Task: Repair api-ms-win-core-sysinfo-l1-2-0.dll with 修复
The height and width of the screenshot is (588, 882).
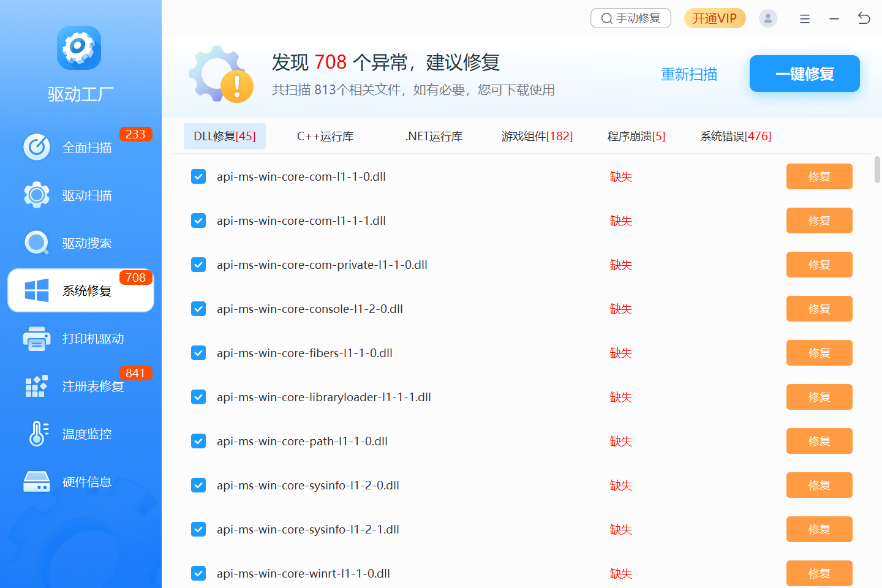Action: pos(820,485)
